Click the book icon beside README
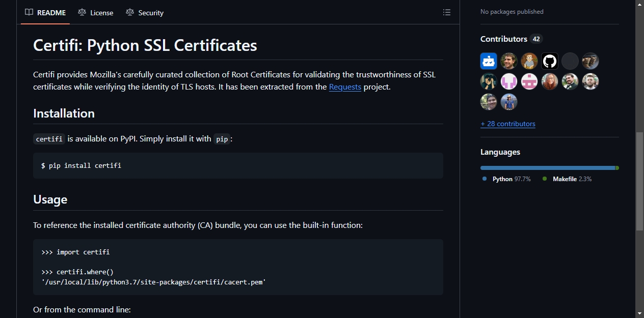 (x=29, y=12)
